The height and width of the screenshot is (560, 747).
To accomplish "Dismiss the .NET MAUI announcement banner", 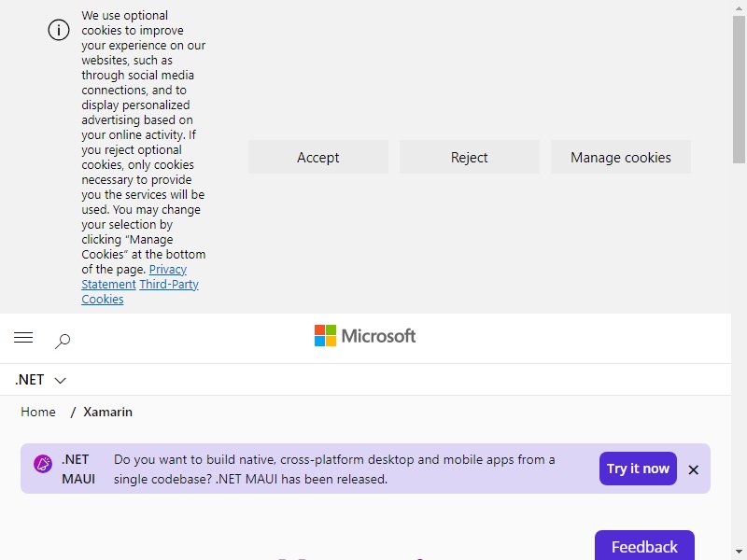I will 693,470.
